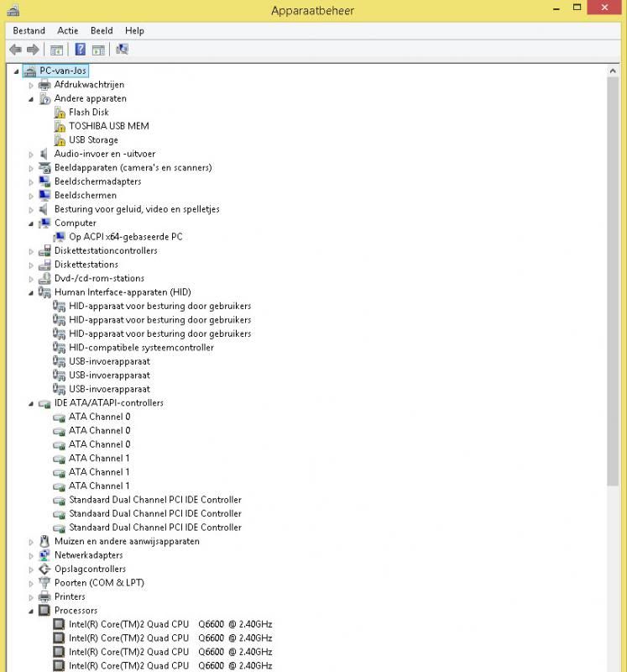Collapse the IDE ATA/ATAPI-controllers node
Image resolution: width=627 pixels, height=672 pixels.
[32, 403]
